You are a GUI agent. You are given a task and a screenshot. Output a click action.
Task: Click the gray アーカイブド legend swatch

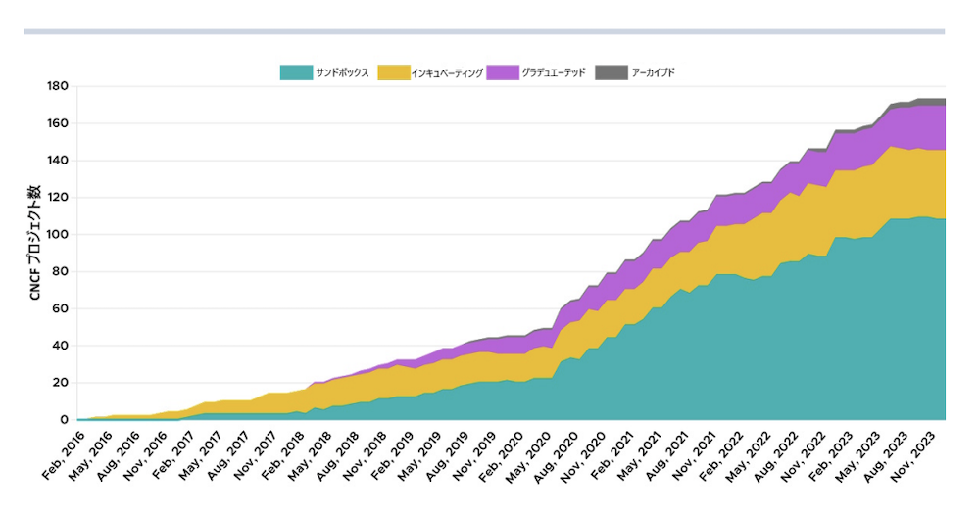(x=612, y=72)
